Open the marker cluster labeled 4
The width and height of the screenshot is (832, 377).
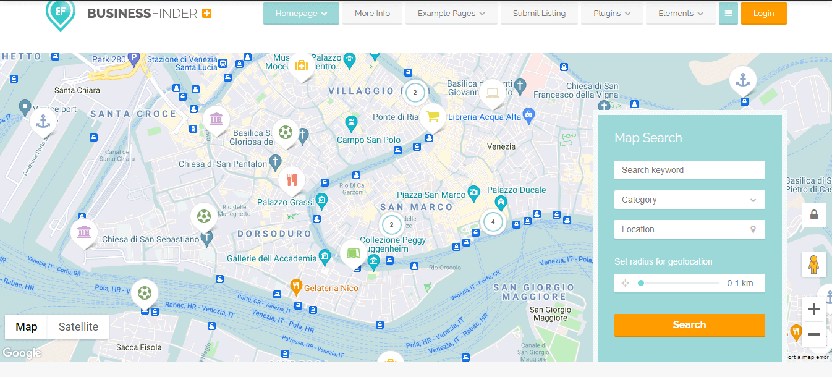(493, 222)
